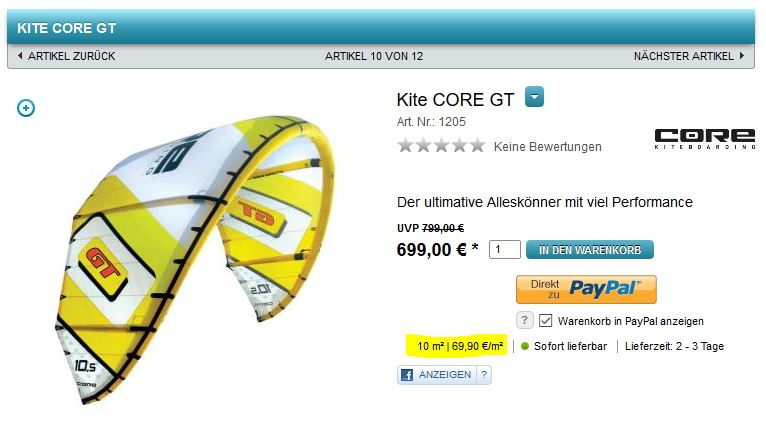Click the In den Warenkorb button
This screenshot has width=766, height=436.
pyautogui.click(x=590, y=250)
